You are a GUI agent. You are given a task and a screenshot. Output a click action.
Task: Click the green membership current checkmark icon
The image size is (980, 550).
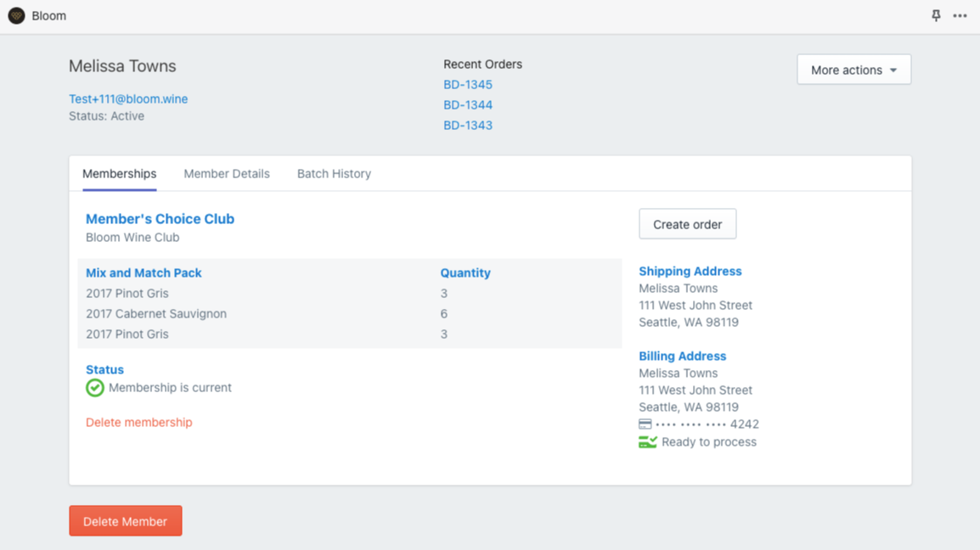pyautogui.click(x=95, y=388)
